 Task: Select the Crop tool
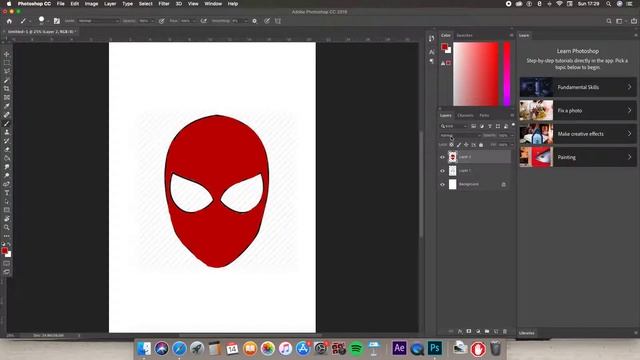(x=7, y=89)
